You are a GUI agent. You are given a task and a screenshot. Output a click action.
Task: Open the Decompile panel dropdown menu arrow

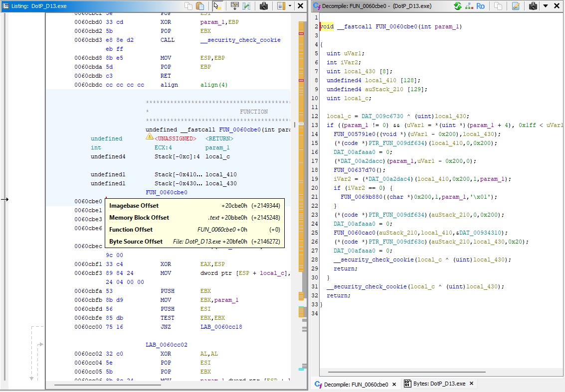pyautogui.click(x=545, y=6)
